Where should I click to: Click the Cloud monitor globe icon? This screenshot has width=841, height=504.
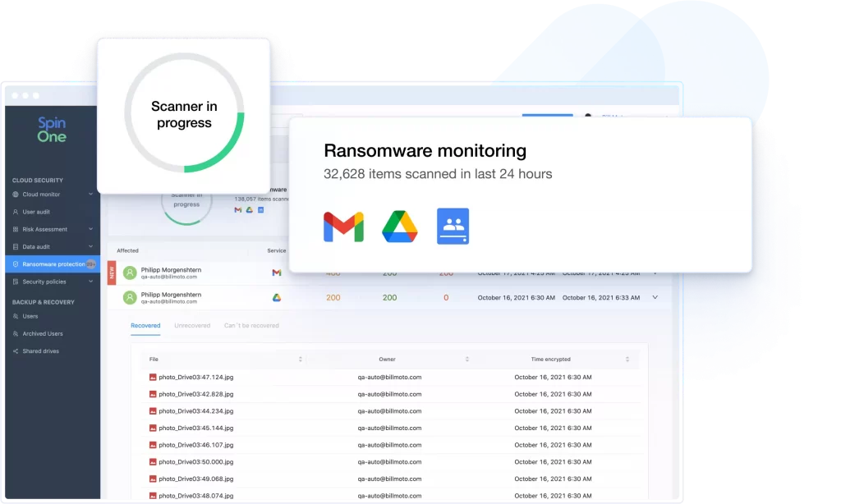click(x=16, y=195)
